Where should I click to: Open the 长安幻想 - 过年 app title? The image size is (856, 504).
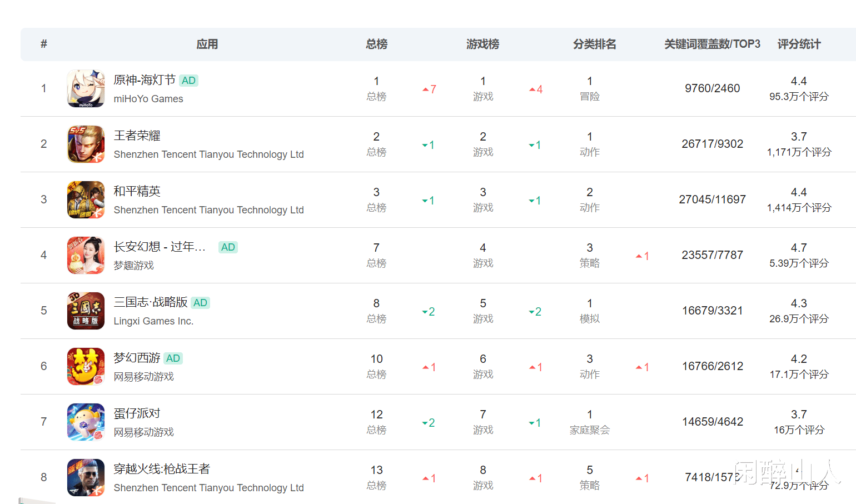tap(160, 247)
